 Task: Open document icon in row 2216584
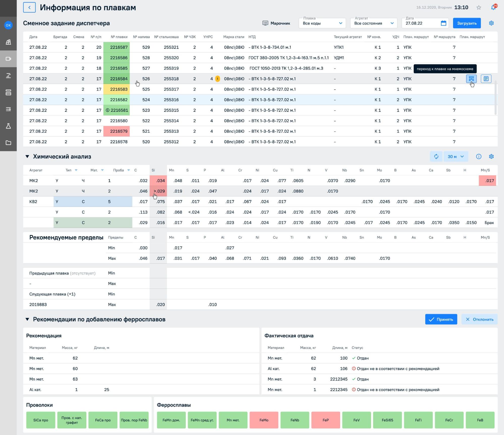click(x=486, y=79)
